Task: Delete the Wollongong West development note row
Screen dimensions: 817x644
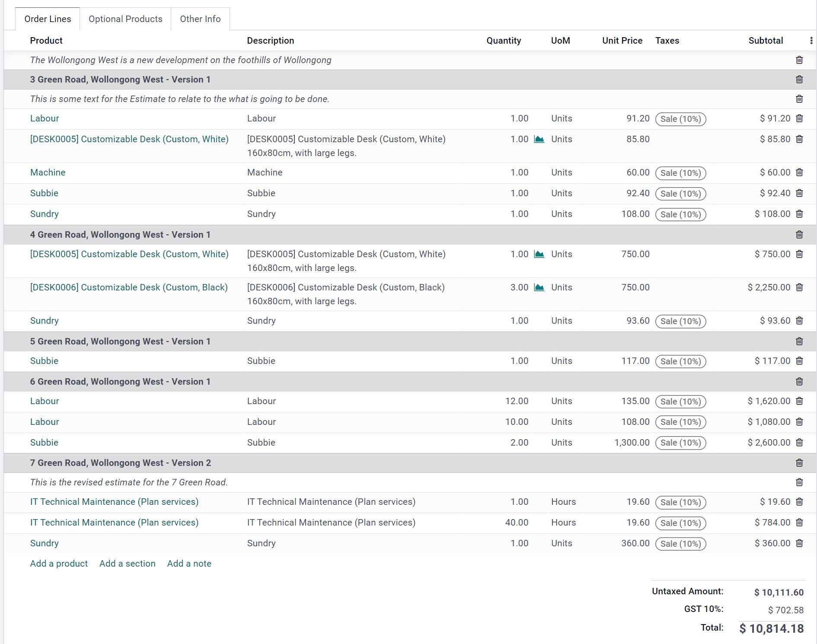Action: [x=799, y=60]
